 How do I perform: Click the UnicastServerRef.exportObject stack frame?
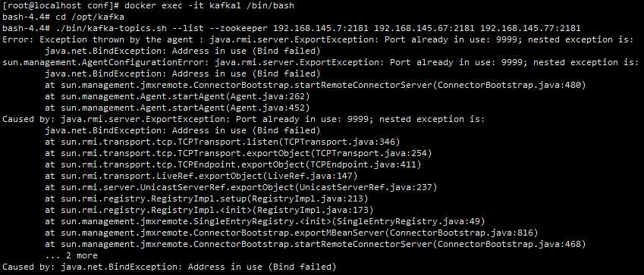tap(240, 187)
